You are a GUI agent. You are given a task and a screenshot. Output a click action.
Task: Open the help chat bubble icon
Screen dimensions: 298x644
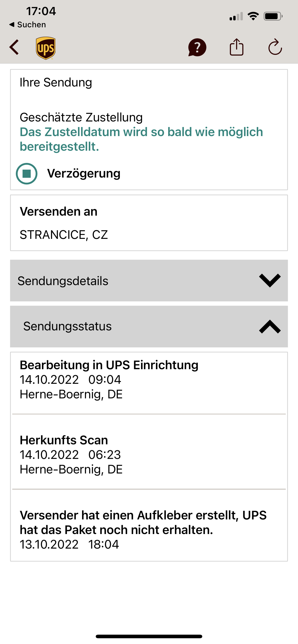coord(197,47)
